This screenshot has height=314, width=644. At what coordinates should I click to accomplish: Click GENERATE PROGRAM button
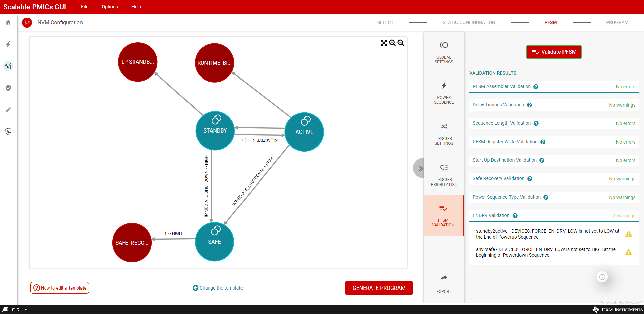coord(379,288)
